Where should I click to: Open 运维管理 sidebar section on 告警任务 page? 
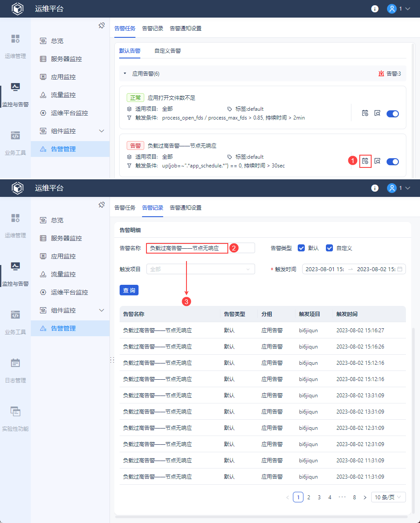click(x=15, y=46)
